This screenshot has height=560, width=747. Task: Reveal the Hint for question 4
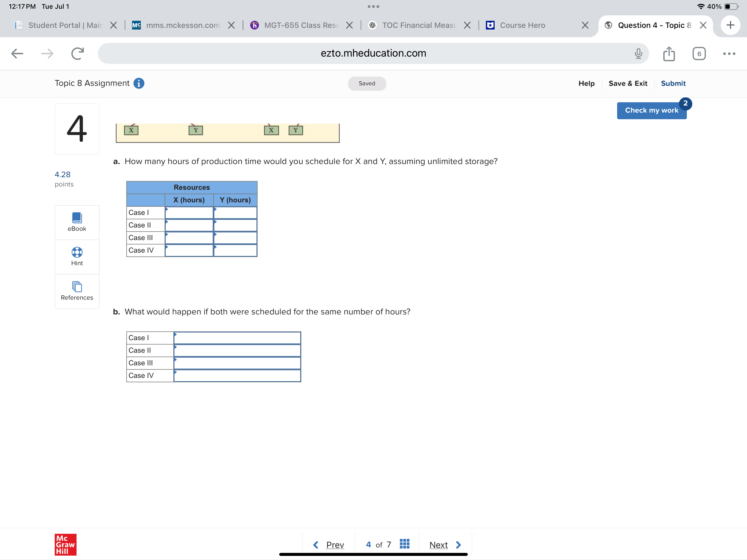[77, 257]
